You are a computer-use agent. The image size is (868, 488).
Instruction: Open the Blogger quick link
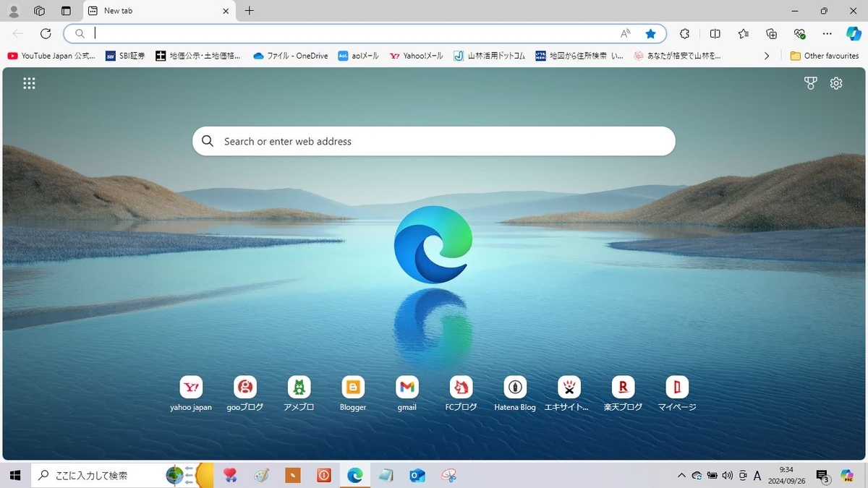[x=353, y=394]
